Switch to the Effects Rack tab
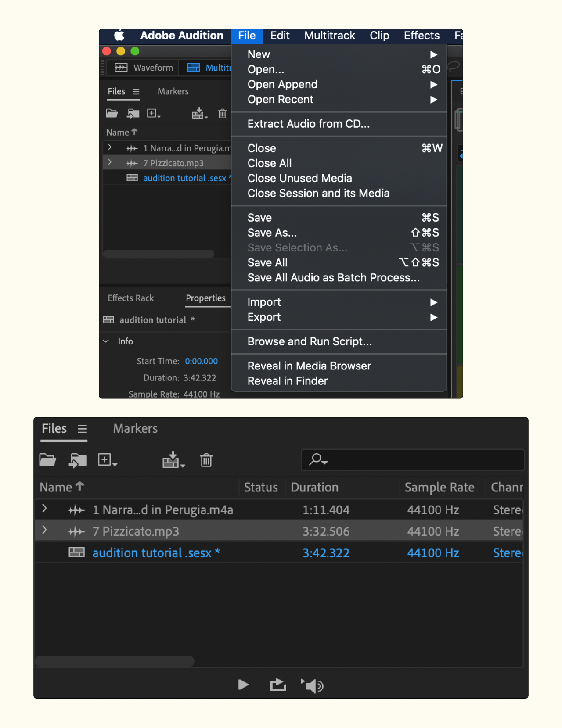This screenshot has height=728, width=562. pos(131,298)
